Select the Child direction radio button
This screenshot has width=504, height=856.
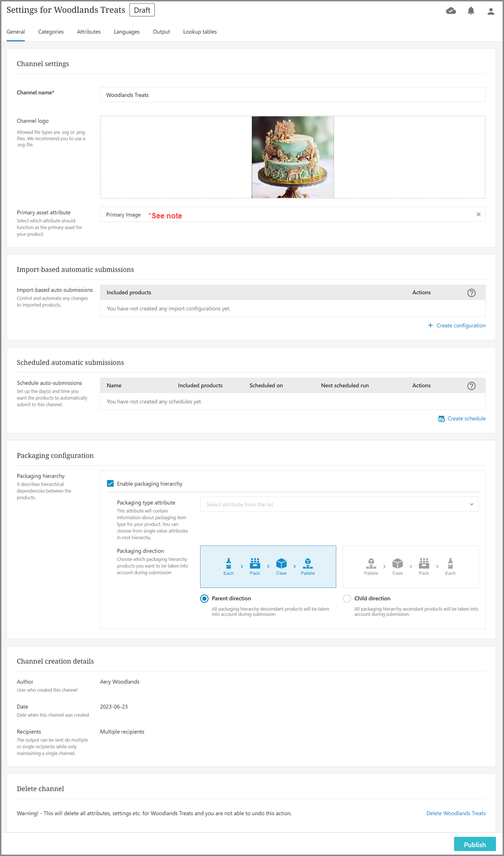click(x=347, y=598)
